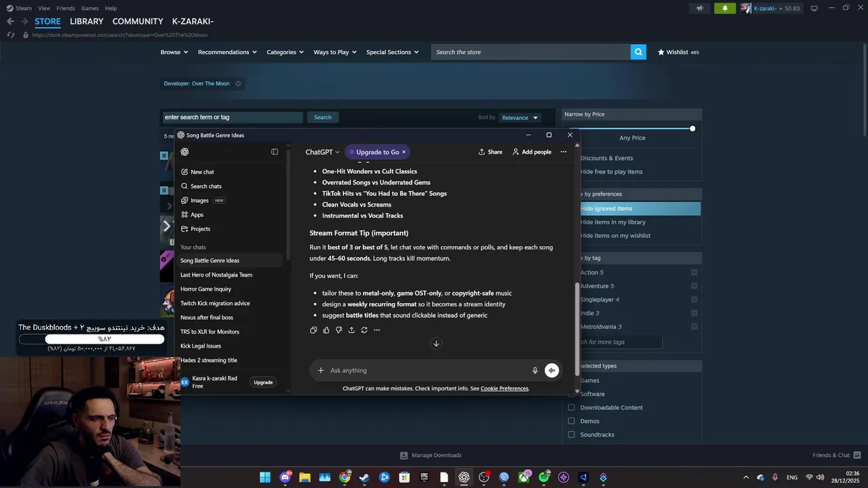Open Discord from the taskbar
868x488 pixels.
click(x=285, y=477)
